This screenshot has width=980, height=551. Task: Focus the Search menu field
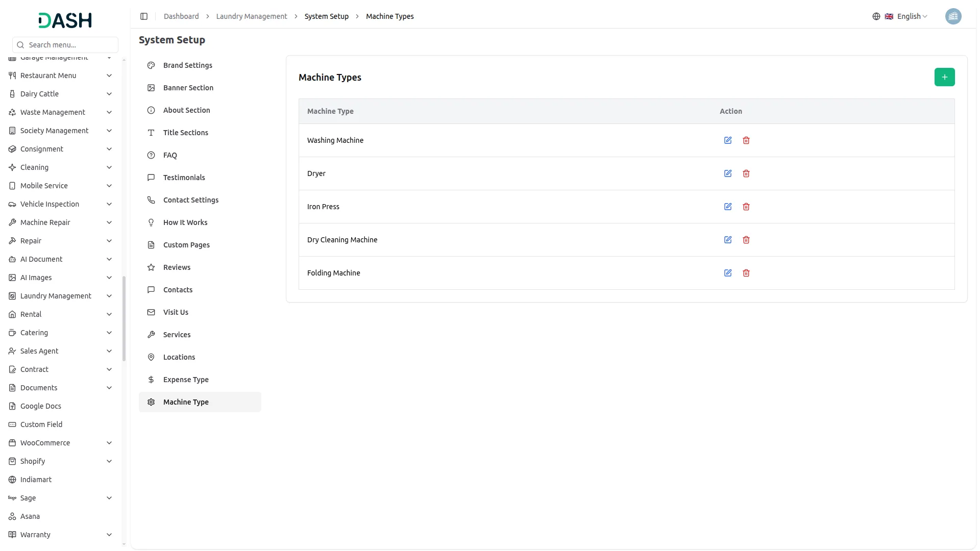[x=65, y=45]
